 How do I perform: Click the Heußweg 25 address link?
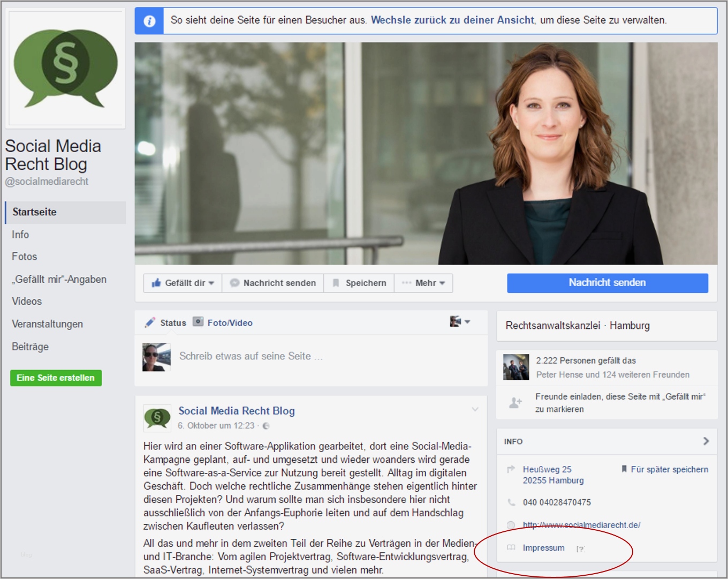pos(553,475)
